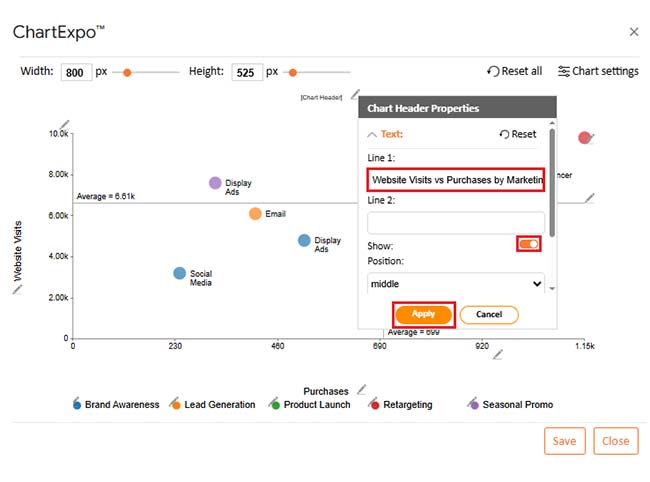This screenshot has width=650, height=482.
Task: Save the chart
Action: pos(564,441)
